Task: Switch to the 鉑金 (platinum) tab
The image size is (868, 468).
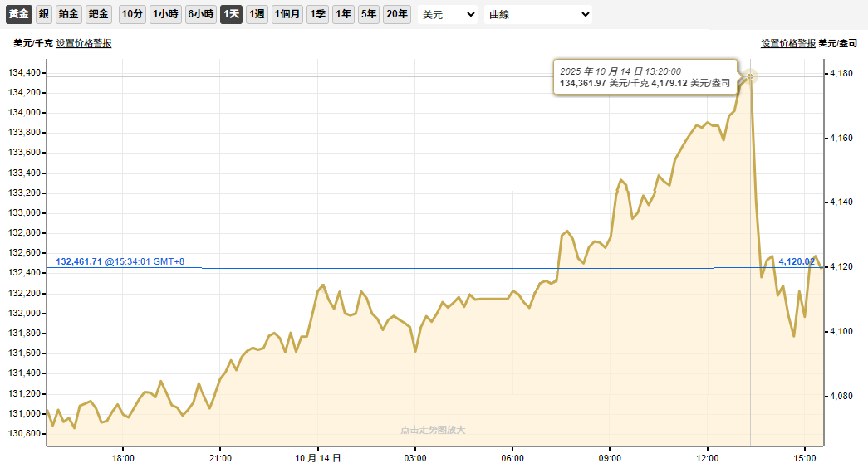Action: (x=69, y=14)
